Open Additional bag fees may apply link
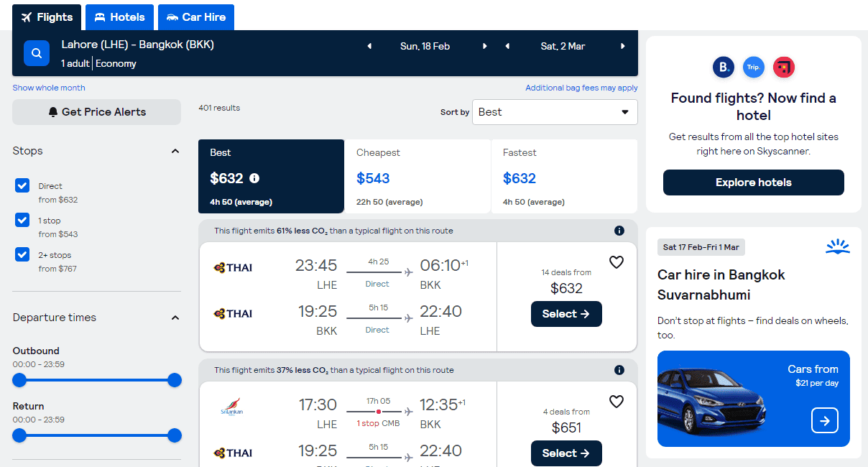Viewport: 868px width, 467px height. (582, 88)
